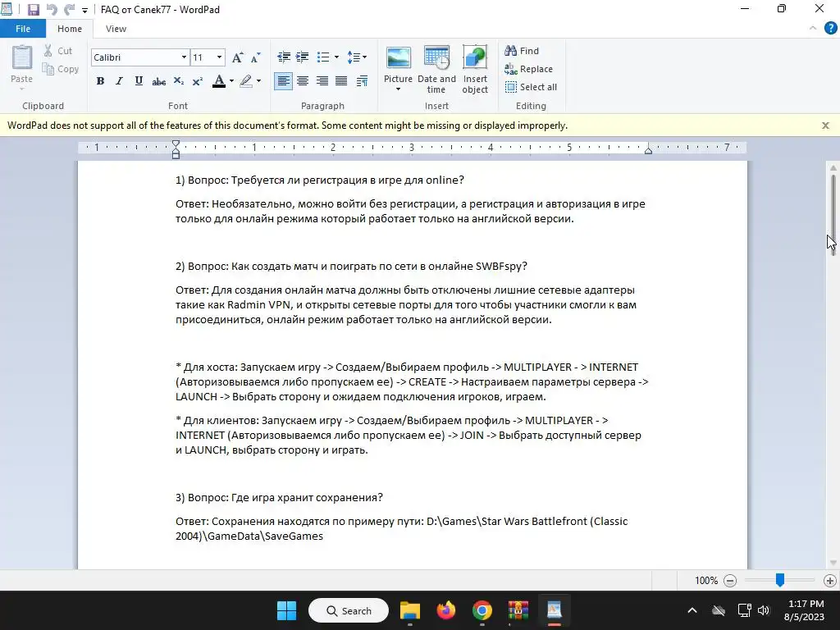Open the Windows Start menu
Viewport: 840px width, 630px height.
286,610
